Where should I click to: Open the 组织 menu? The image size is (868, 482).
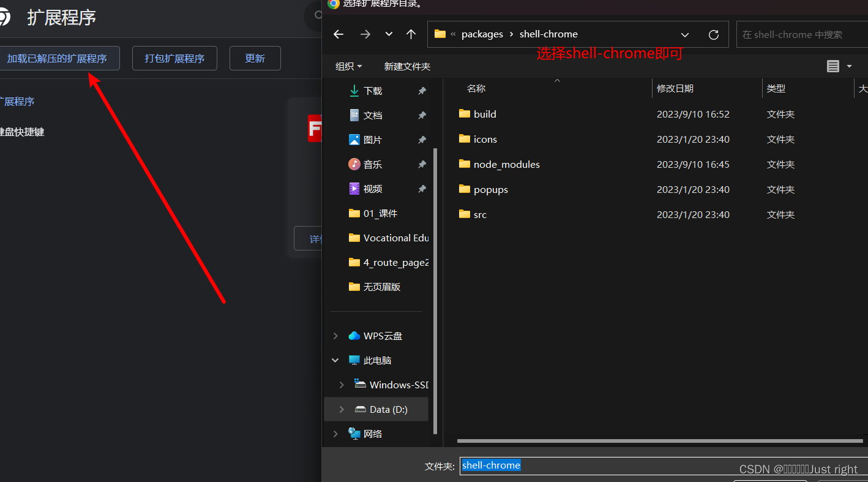tap(349, 66)
